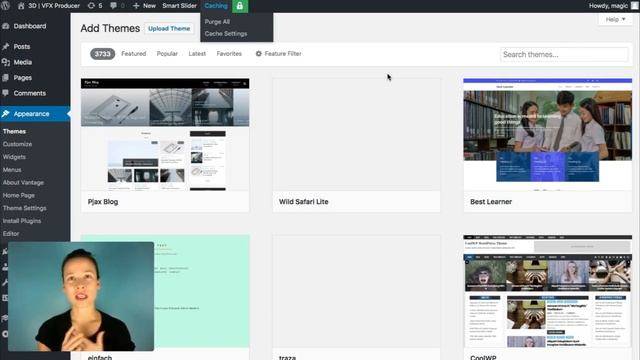
Task: Click the Dashboard gauge icon
Action: point(5,26)
